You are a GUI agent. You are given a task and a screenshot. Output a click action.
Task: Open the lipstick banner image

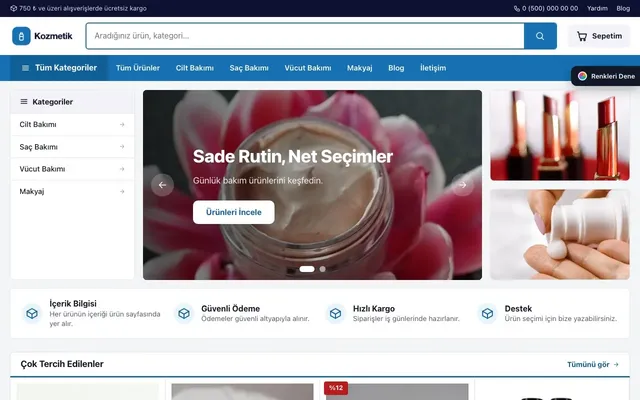click(560, 136)
